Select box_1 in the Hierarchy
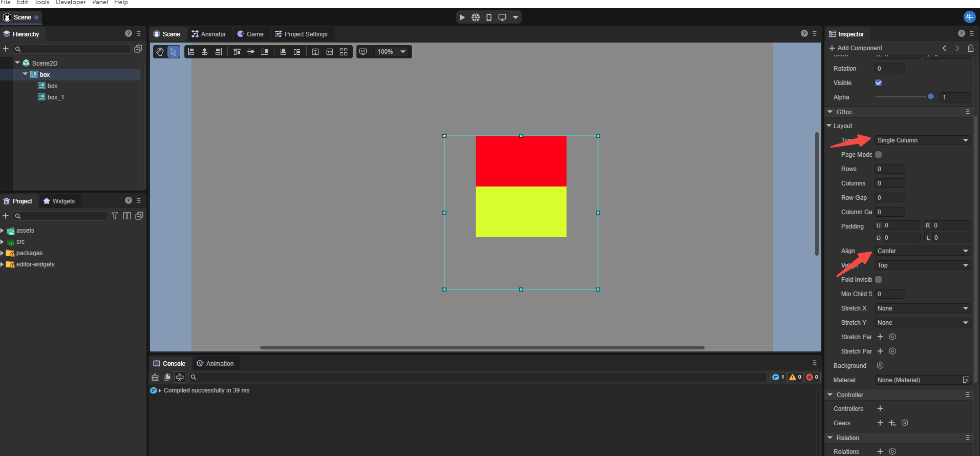This screenshot has height=456, width=980. pos(55,97)
